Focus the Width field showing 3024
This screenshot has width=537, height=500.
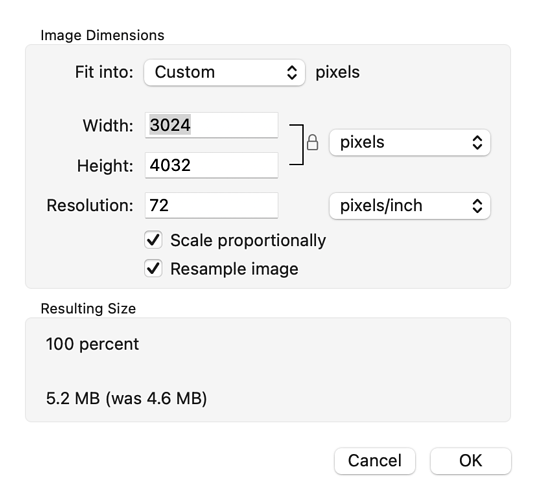[x=212, y=125]
